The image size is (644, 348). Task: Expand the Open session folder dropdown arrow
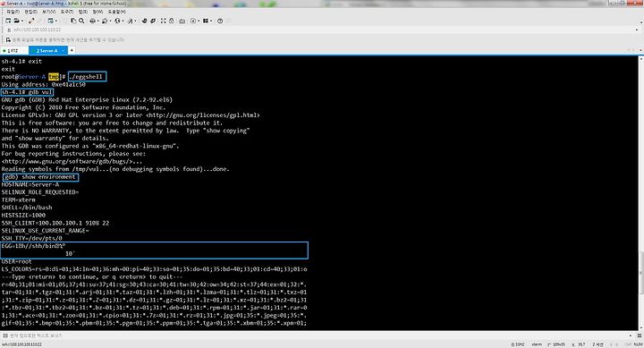coord(22,21)
